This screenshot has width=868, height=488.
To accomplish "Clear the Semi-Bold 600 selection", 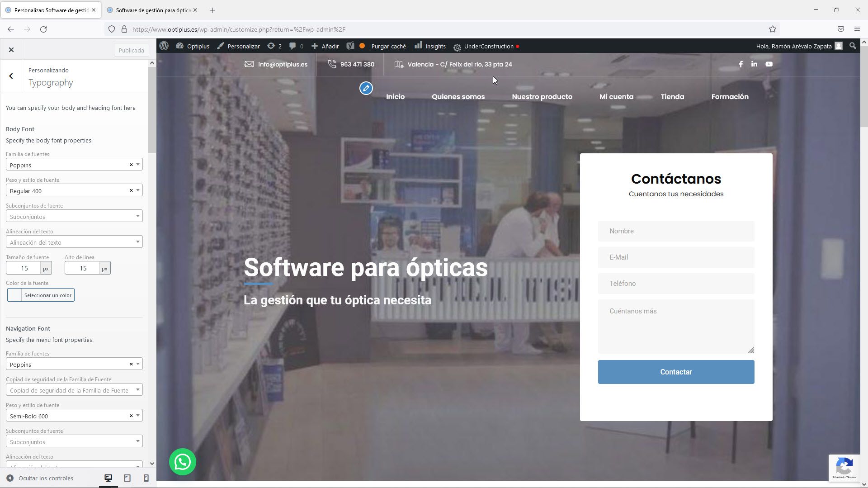I will 131,416.
